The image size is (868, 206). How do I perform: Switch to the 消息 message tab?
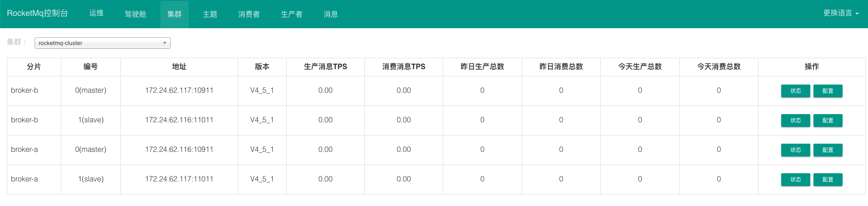click(x=331, y=14)
